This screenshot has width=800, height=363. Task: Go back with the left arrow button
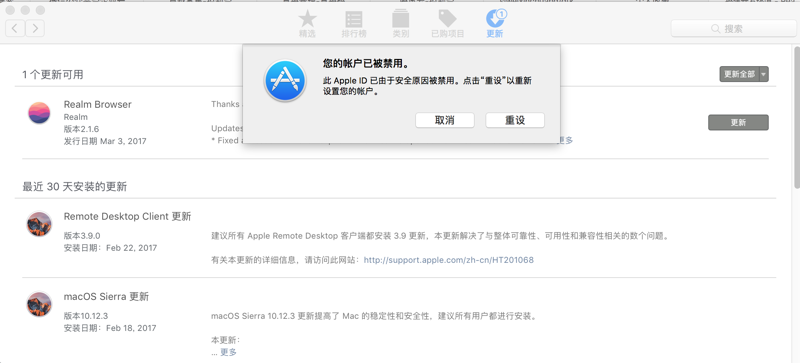tap(15, 28)
